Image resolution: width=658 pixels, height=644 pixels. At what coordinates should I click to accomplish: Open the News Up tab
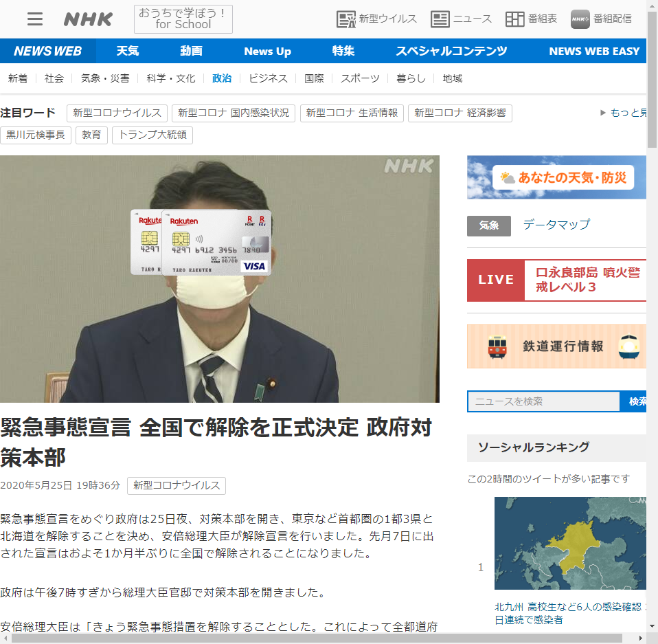point(267,51)
